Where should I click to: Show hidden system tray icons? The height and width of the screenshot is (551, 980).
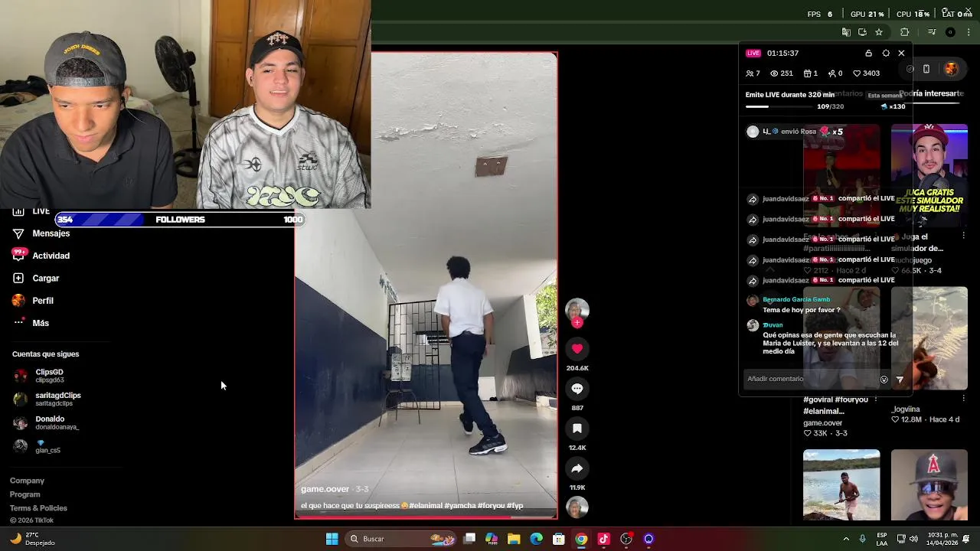[x=846, y=539]
